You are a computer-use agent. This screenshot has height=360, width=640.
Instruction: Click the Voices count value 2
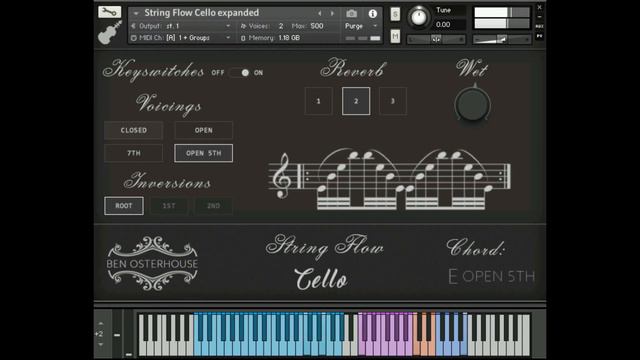coord(281,26)
